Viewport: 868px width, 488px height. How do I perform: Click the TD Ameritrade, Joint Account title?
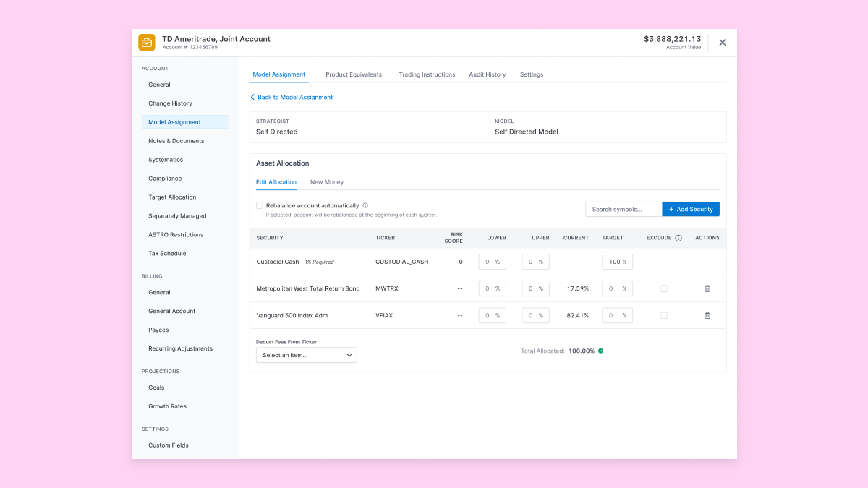point(216,39)
